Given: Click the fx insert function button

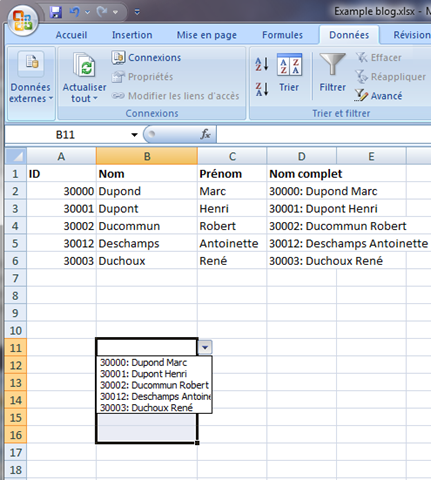Looking at the screenshot, I should [x=205, y=134].
